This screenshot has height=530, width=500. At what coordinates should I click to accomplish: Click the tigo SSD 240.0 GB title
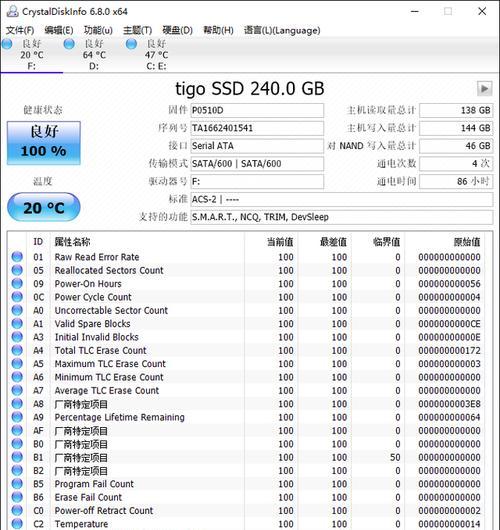click(250, 89)
